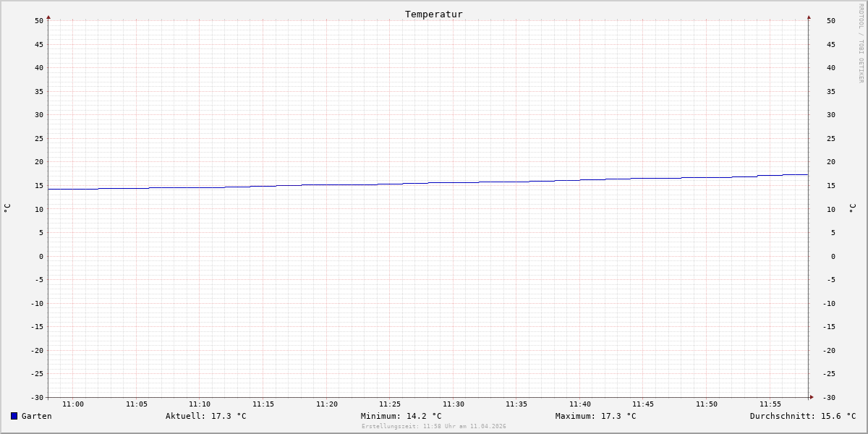The height and width of the screenshot is (434, 868).
Task: Click the 11:40 time axis label
Action: click(580, 404)
